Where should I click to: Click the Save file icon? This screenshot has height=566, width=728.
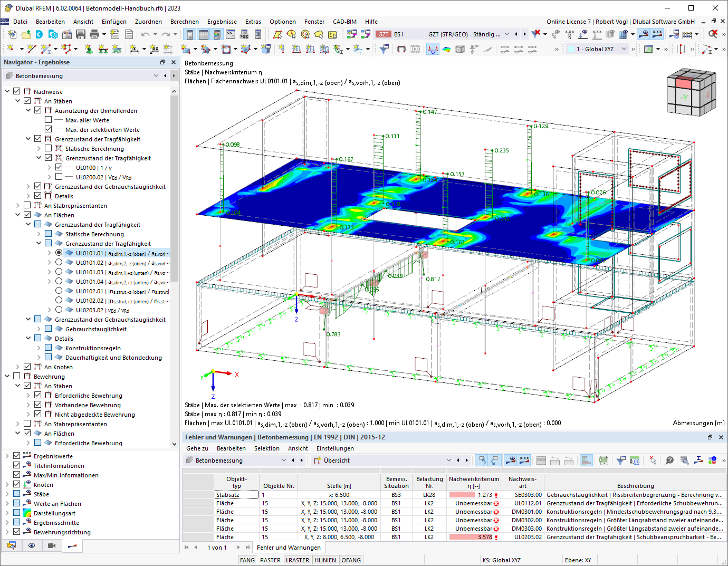[x=81, y=34]
